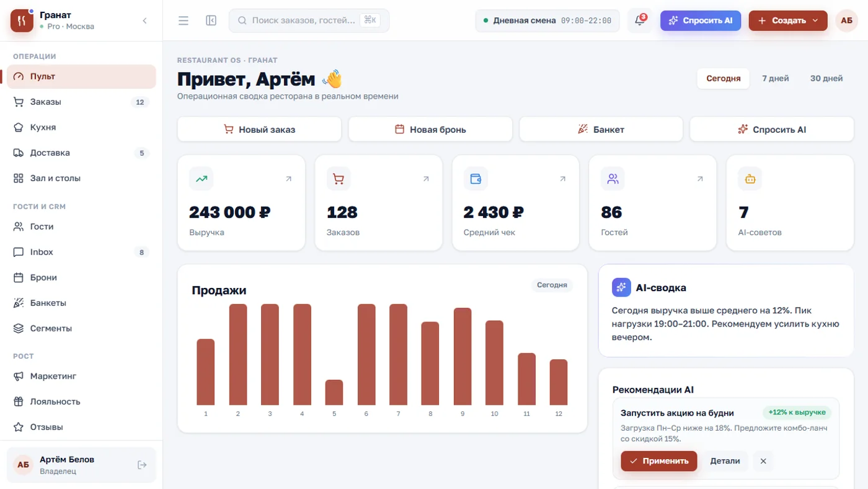Open the АБ user avatar in the header
This screenshot has height=489, width=868.
846,20
